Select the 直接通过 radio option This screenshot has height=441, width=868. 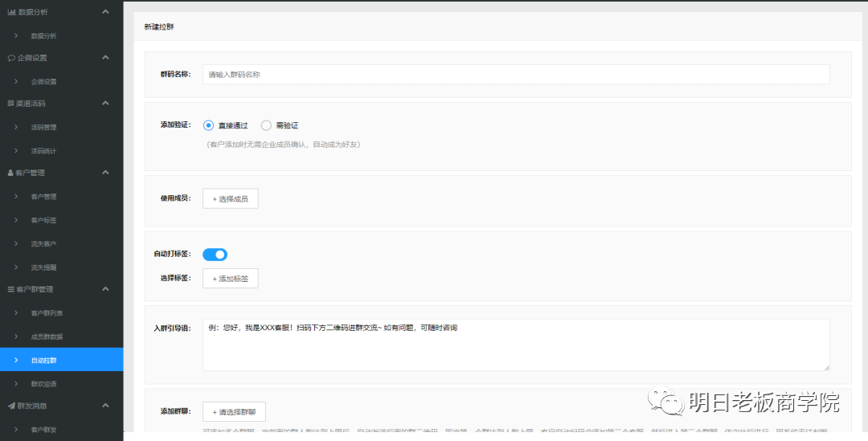point(209,125)
